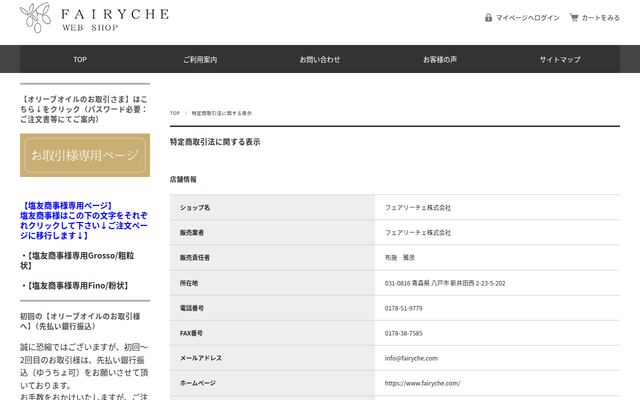Click 特定商取引法に関する表示 breadcrumb text
Screen dimensions: 640x400
(x=222, y=113)
